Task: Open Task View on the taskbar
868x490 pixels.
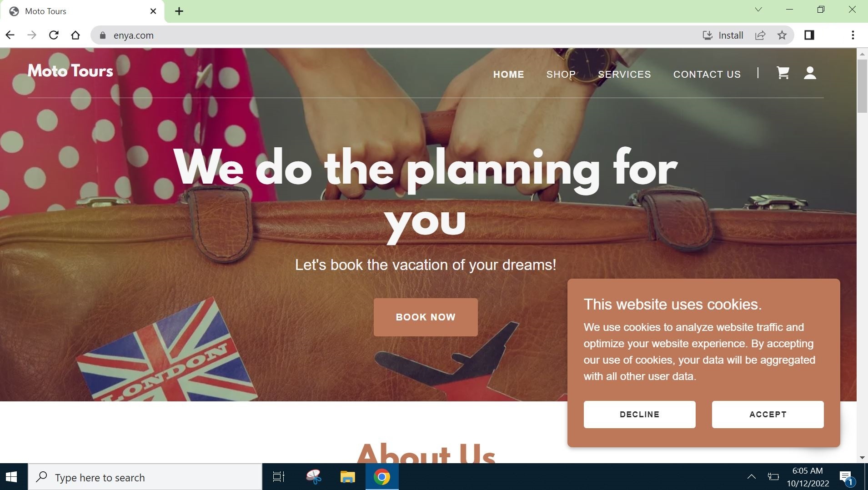Action: pyautogui.click(x=278, y=477)
